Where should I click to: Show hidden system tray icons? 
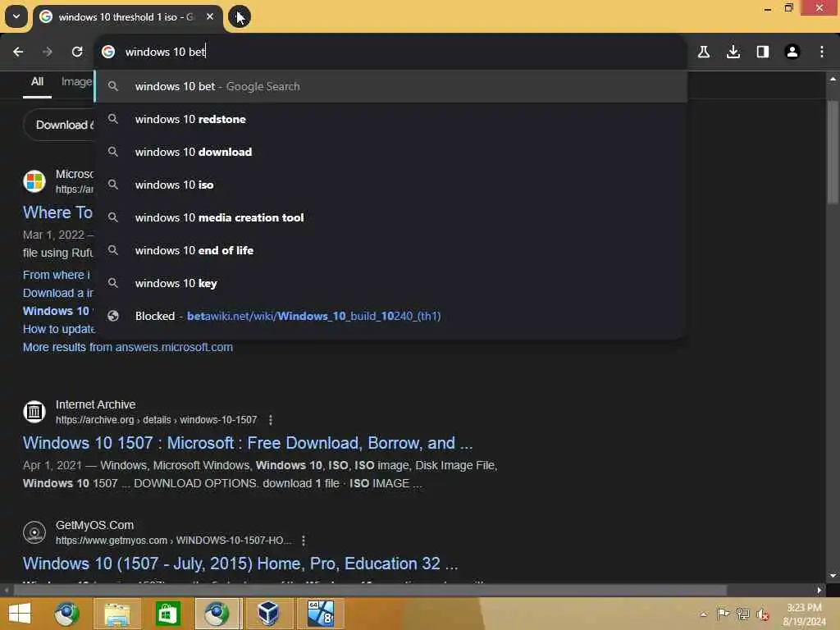click(x=703, y=614)
